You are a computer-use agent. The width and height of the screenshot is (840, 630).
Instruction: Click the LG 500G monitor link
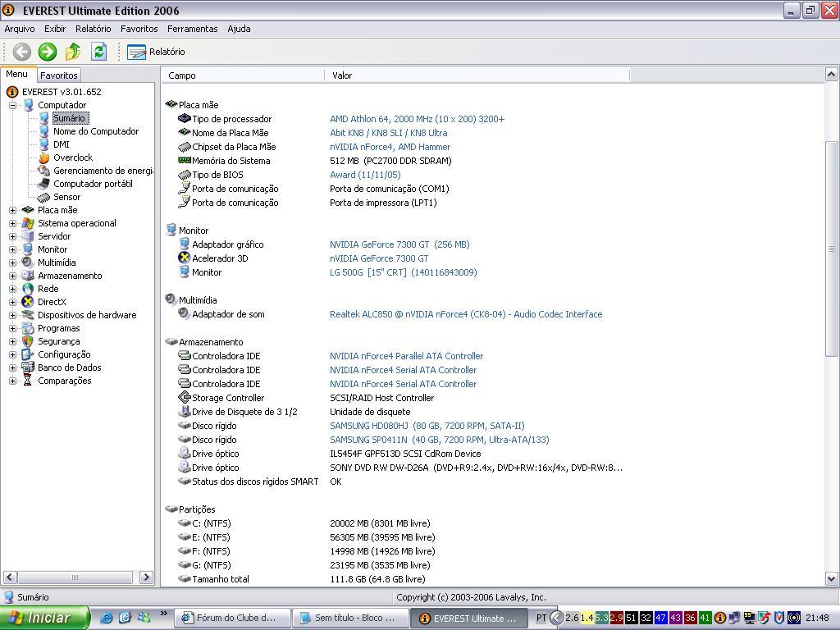pos(404,272)
